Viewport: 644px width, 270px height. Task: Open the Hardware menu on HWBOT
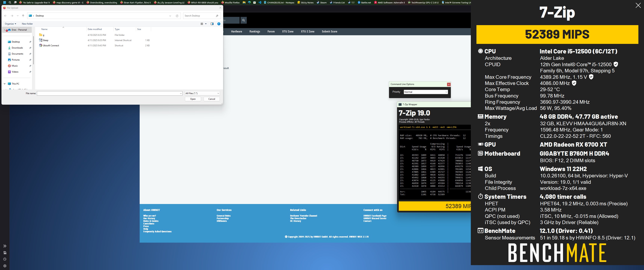236,31
